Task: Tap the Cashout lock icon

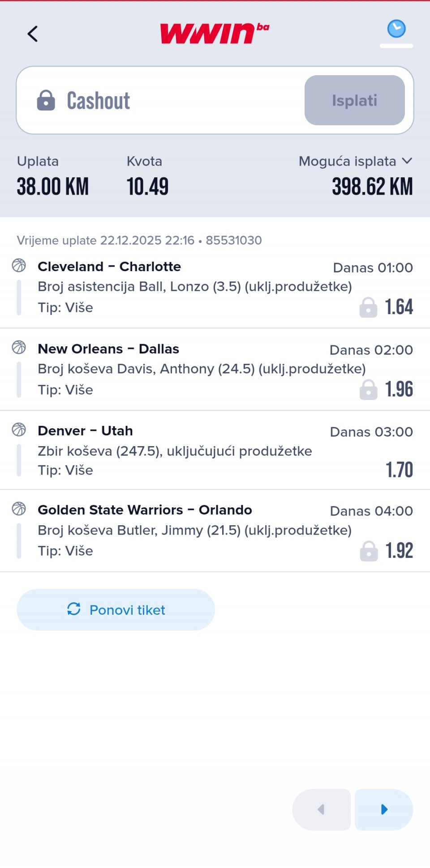Action: tap(46, 100)
